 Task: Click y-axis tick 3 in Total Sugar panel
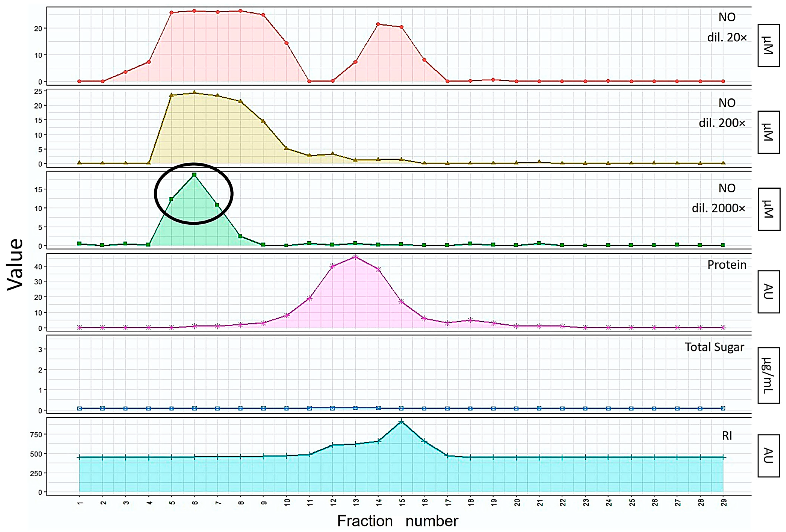pos(40,349)
